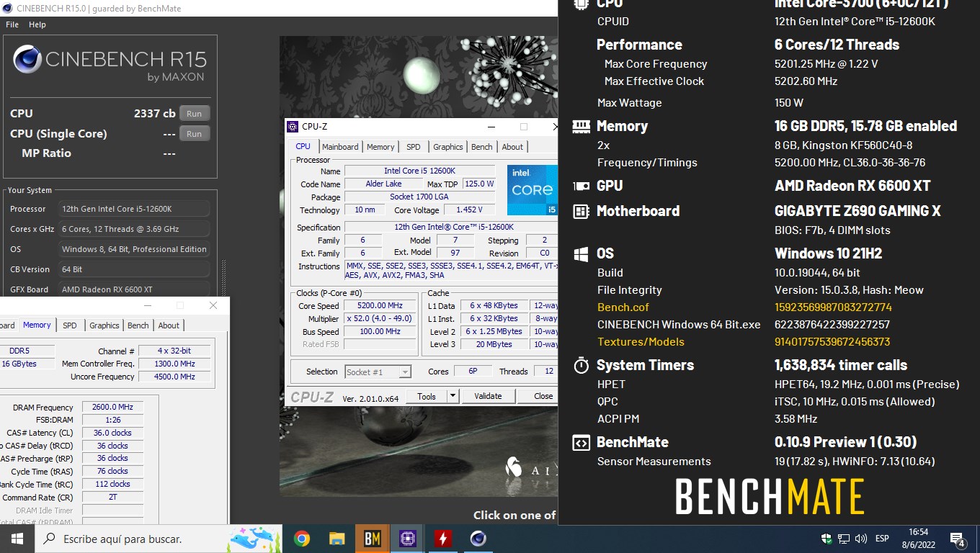The width and height of the screenshot is (980, 553).
Task: Open the Windows Start menu
Action: 17,539
